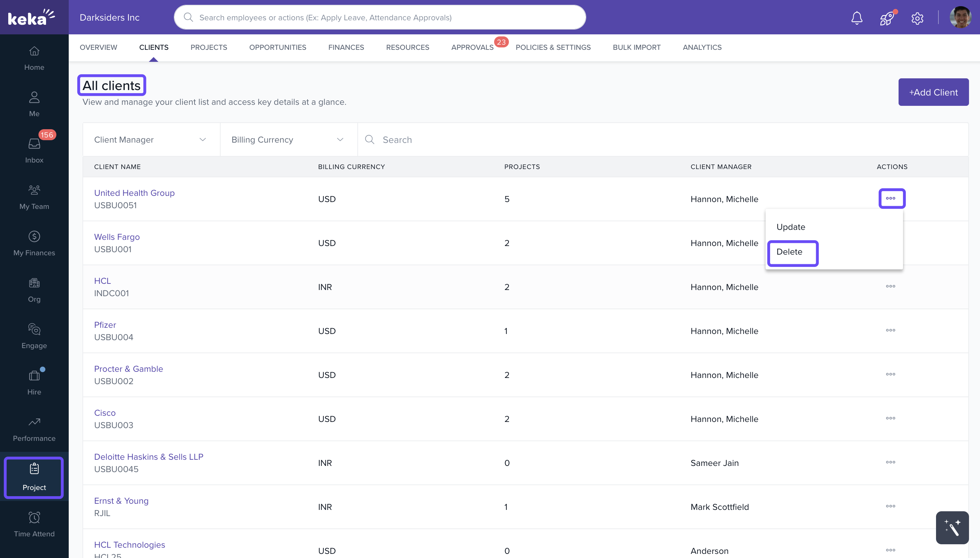980x558 pixels.
Task: Select Delete from the actions menu
Action: coord(789,252)
